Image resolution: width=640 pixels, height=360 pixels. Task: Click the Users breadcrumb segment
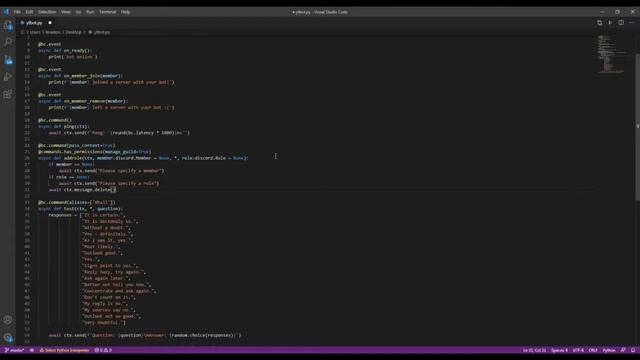[x=35, y=32]
